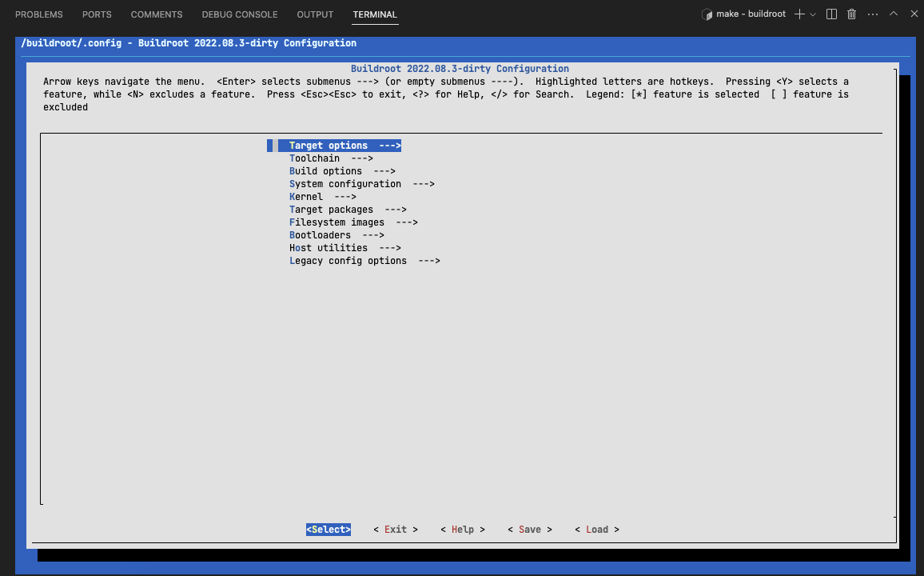
Task: Open the Kernel submenu
Action: tap(322, 197)
